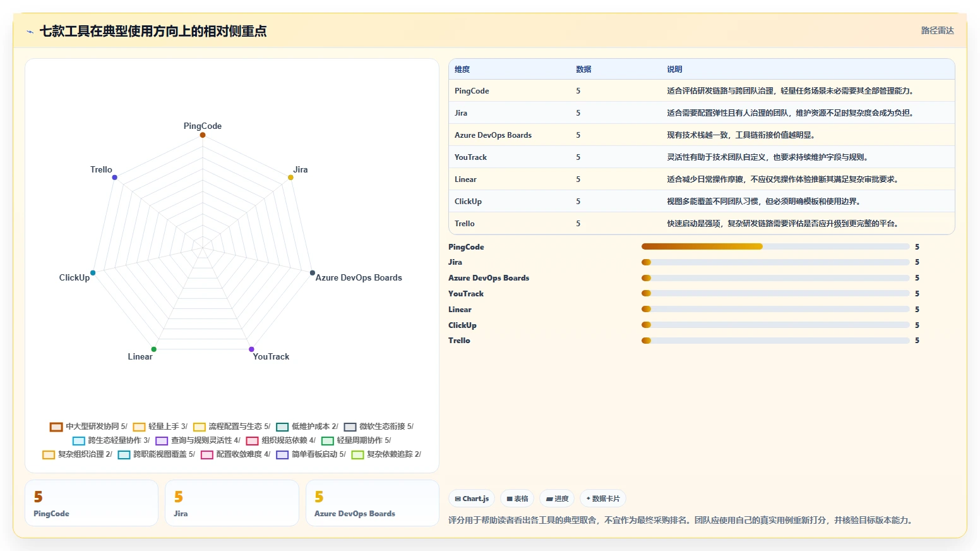
Task: Click the Azure DevOps Boards radar point
Action: [312, 273]
